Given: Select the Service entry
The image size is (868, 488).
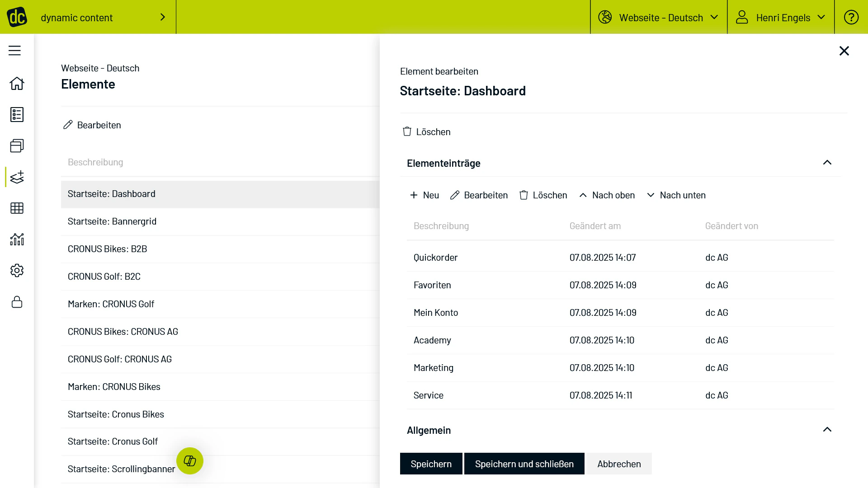Looking at the screenshot, I should (x=620, y=395).
